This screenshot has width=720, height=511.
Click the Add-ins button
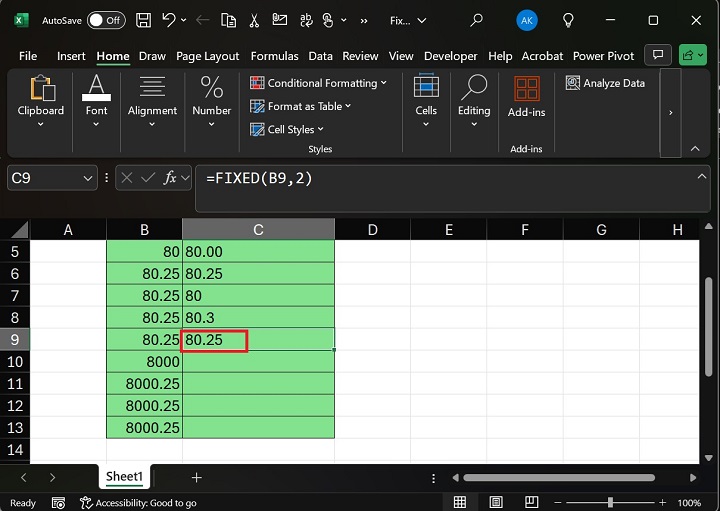[x=526, y=98]
